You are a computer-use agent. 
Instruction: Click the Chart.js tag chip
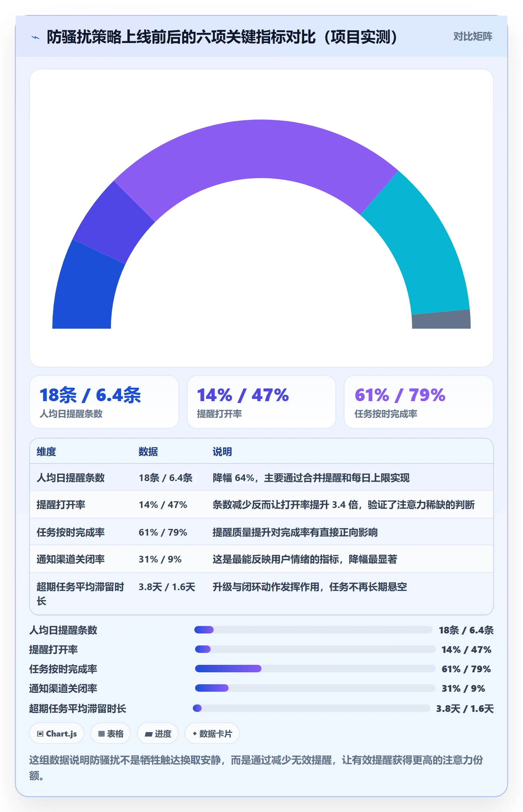click(x=57, y=734)
